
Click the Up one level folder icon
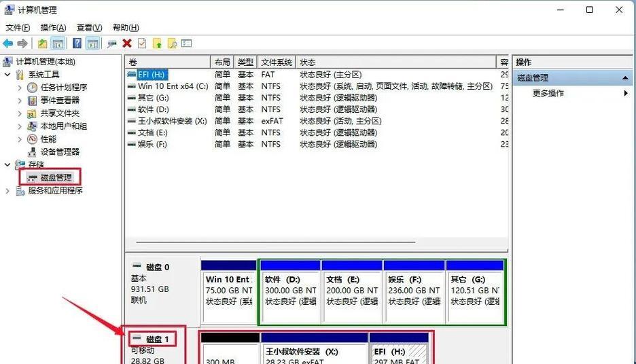(x=42, y=43)
